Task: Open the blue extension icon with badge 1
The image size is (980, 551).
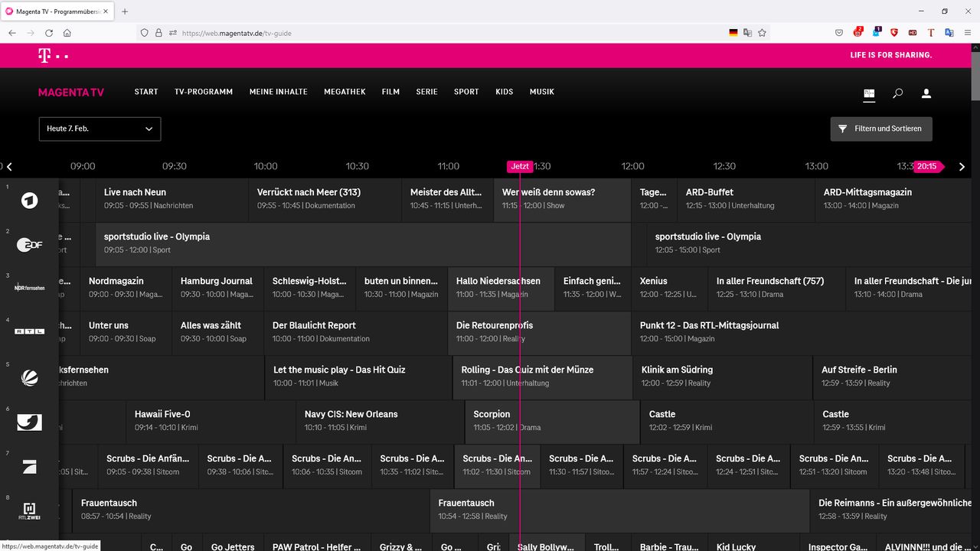Action: [x=877, y=32]
